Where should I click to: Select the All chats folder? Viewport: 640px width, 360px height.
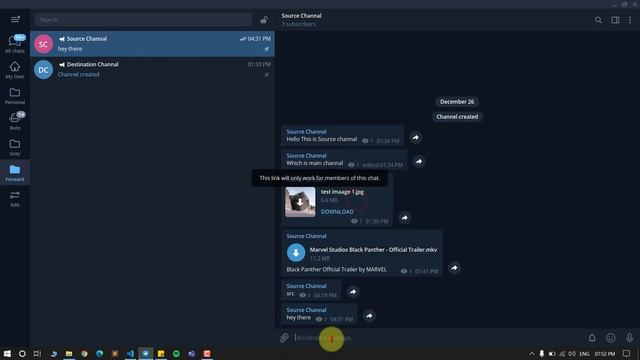[15, 44]
